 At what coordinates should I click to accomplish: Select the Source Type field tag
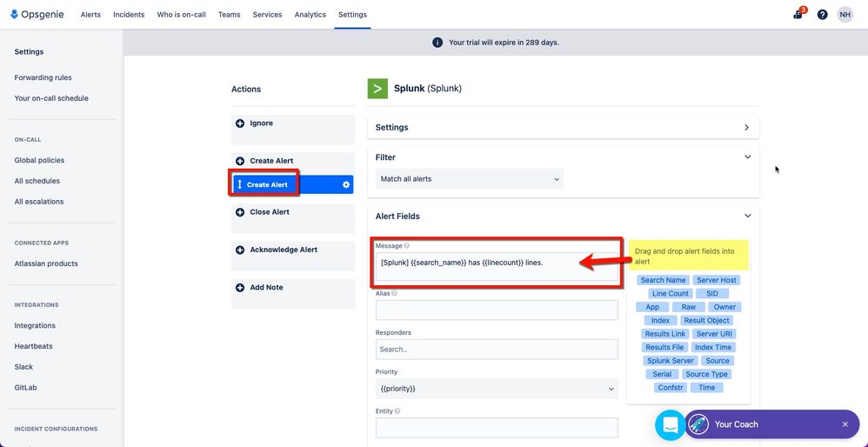click(706, 374)
